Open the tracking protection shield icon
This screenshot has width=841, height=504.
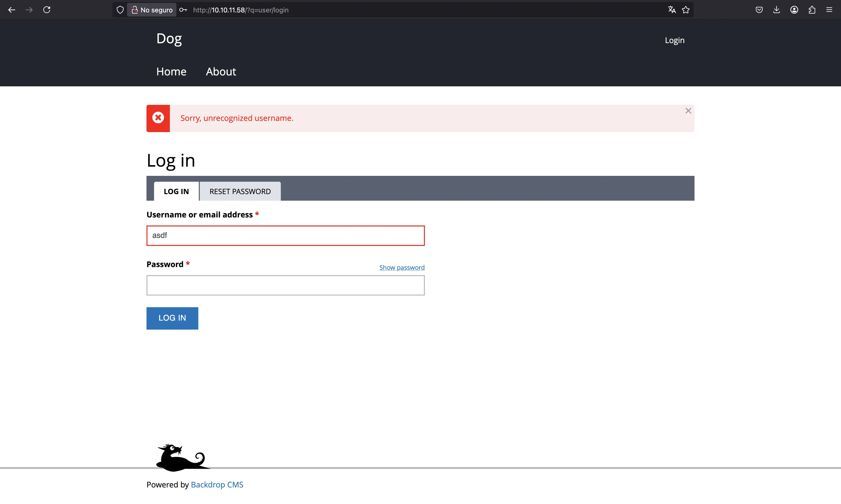(x=120, y=10)
